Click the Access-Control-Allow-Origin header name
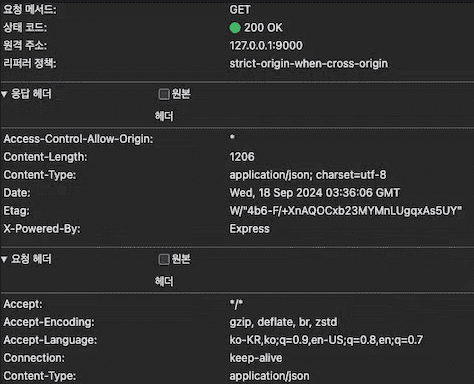Image resolution: width=474 pixels, height=384 pixels. pos(78,139)
